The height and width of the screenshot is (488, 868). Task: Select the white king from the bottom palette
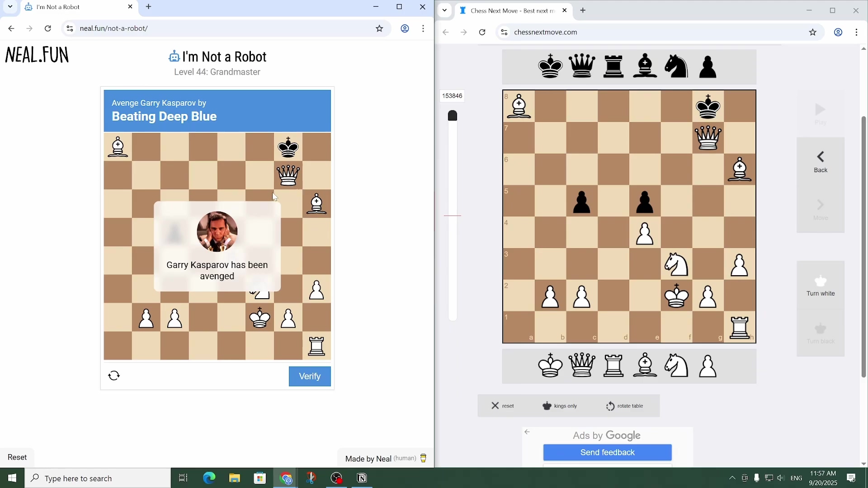(x=551, y=365)
